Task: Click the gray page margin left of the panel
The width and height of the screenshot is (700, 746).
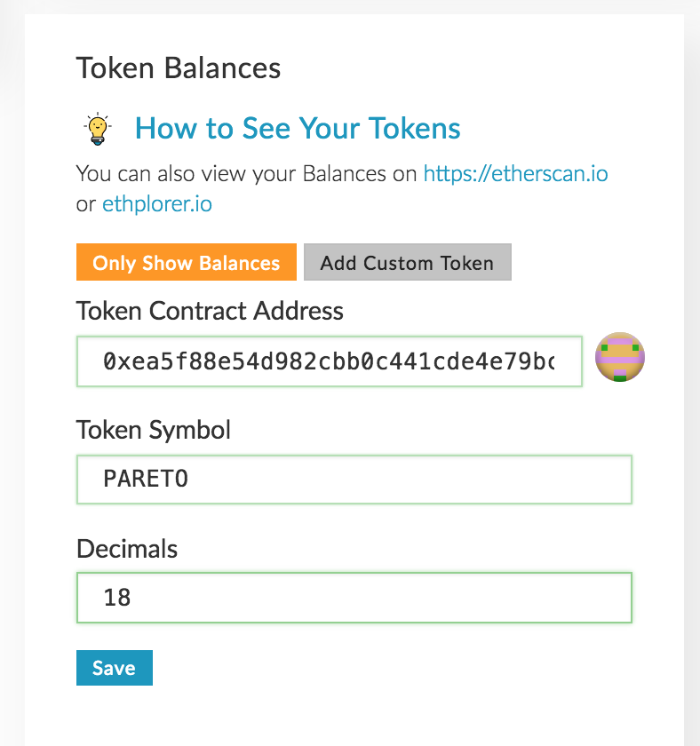Action: [x=12, y=355]
